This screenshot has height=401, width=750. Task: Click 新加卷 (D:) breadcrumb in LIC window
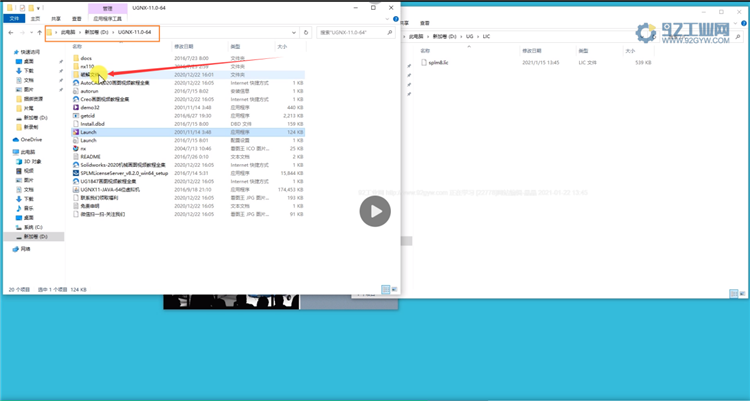[x=444, y=36]
